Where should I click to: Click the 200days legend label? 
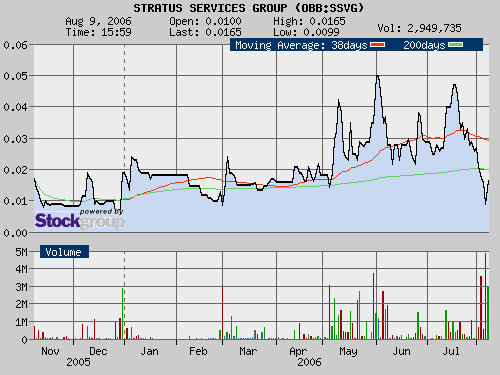click(x=424, y=45)
